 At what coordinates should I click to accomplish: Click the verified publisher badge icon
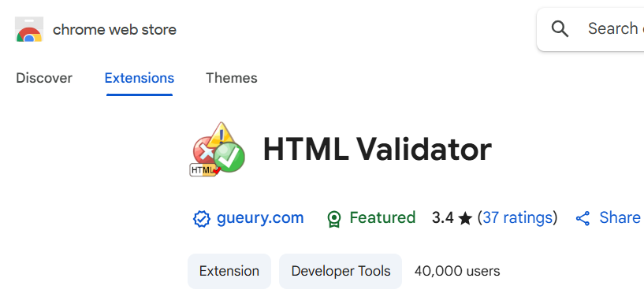click(x=202, y=219)
